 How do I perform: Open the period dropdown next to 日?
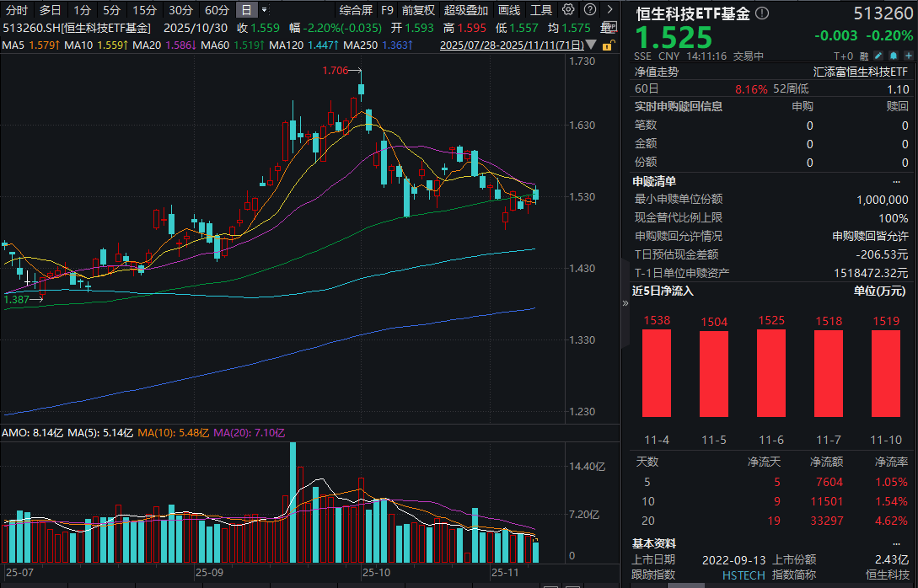pyautogui.click(x=265, y=10)
